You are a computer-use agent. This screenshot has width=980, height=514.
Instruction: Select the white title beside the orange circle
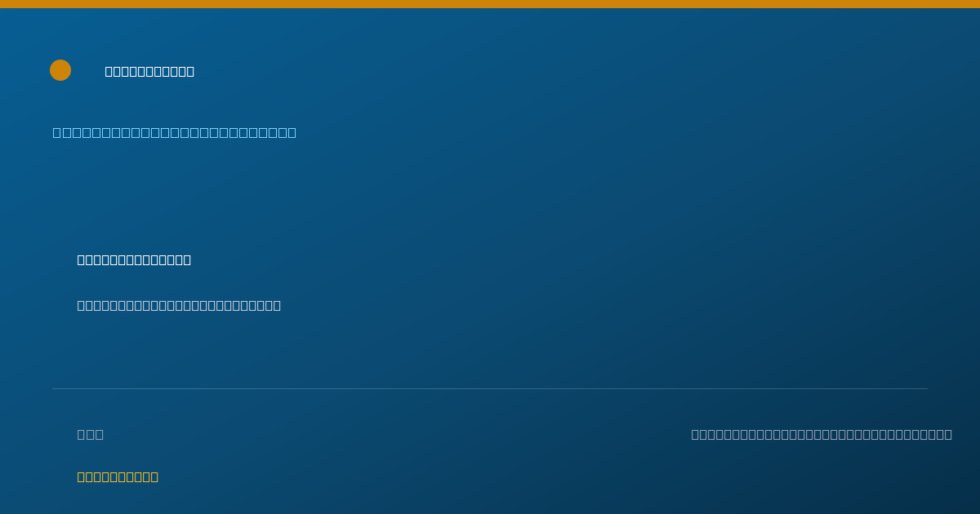coord(149,71)
